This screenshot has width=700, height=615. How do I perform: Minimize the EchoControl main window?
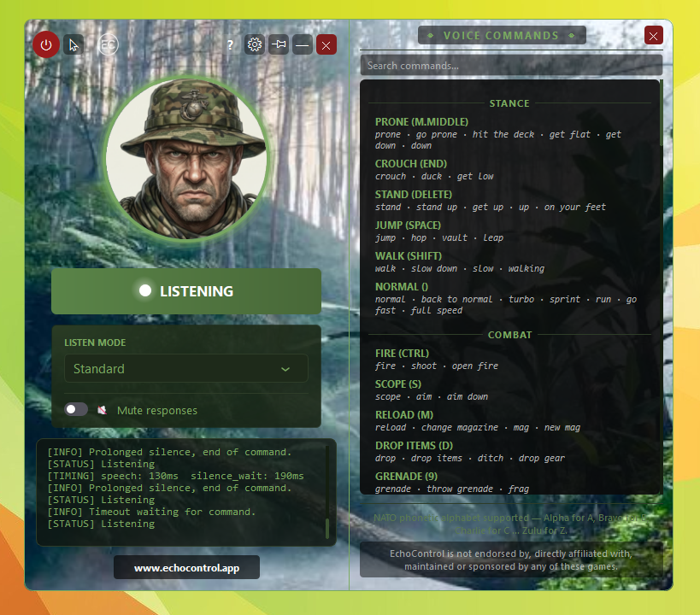click(303, 44)
